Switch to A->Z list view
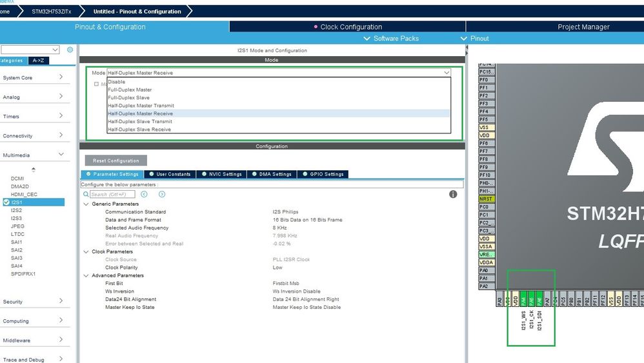This screenshot has height=363, width=644. (x=38, y=61)
